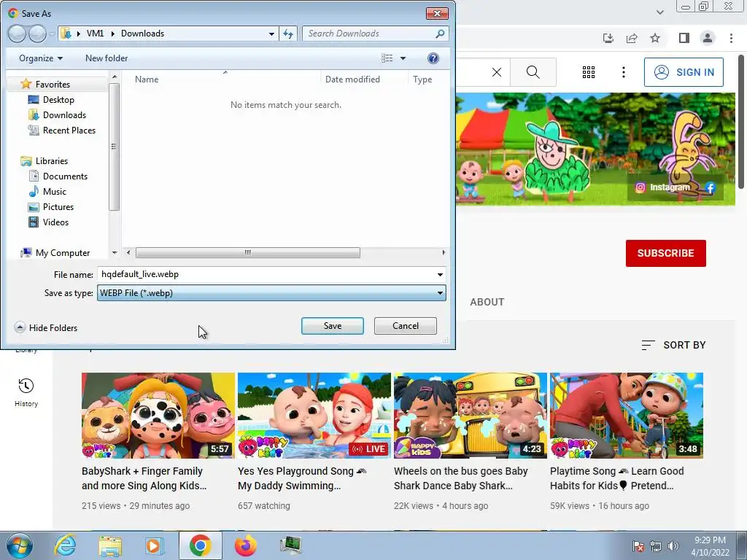The height and width of the screenshot is (560, 747).
Task: Open the Save As dialog help icon
Action: (433, 58)
